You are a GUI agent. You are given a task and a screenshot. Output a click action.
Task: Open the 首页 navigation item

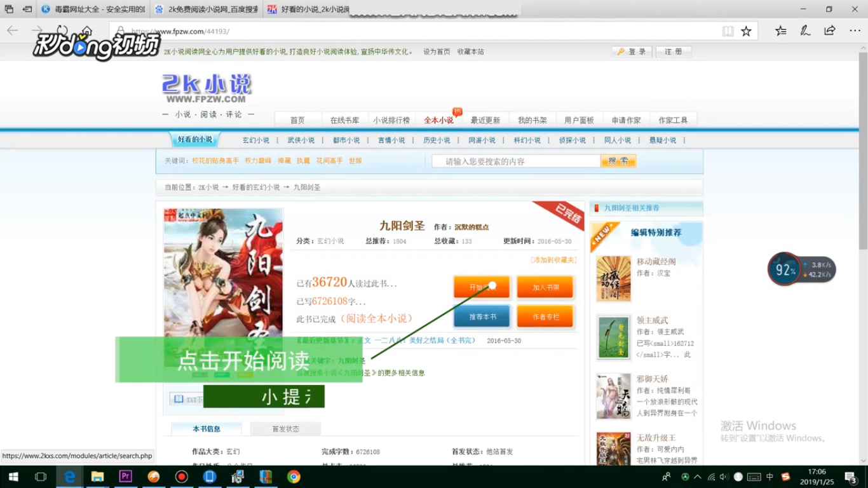[297, 120]
